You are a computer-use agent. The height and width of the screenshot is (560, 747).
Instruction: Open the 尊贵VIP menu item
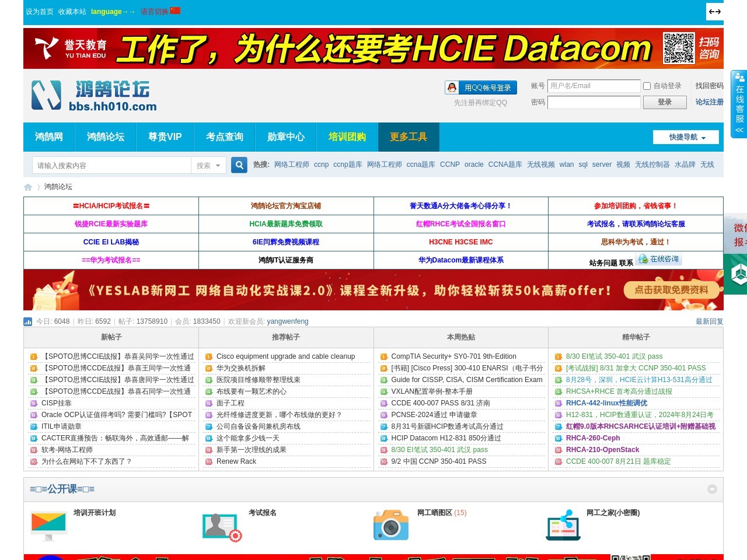[165, 137]
